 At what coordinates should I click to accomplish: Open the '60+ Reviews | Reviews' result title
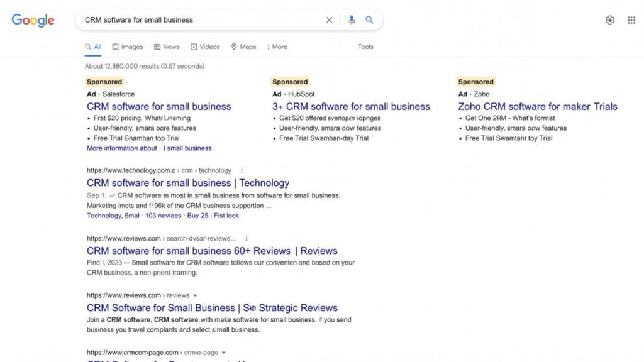[x=212, y=251]
